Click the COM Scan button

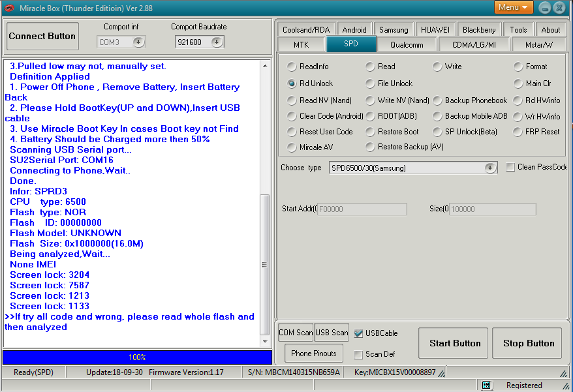tap(295, 333)
